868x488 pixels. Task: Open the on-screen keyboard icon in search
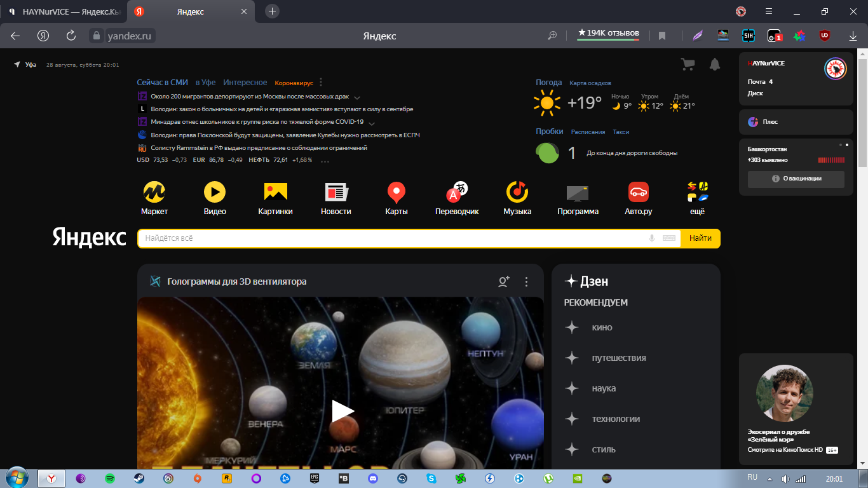(668, 238)
